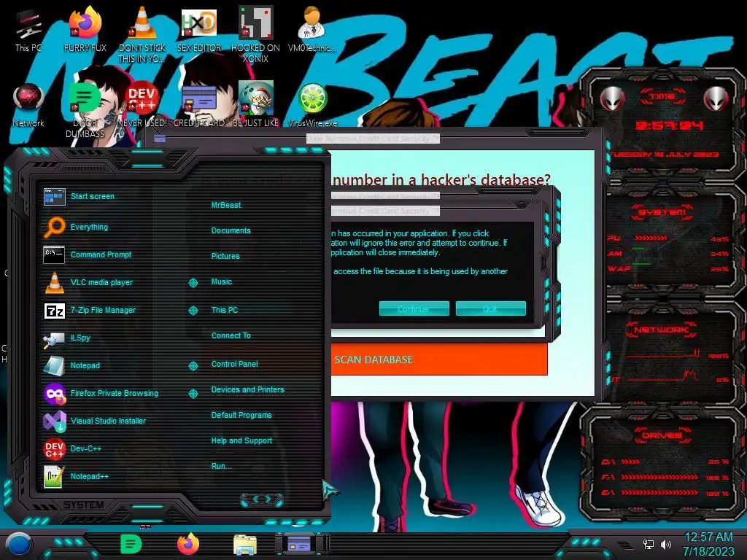Expand Devices and Printers submenu arrow
Viewport: 747px width, 560px height.
point(193,393)
